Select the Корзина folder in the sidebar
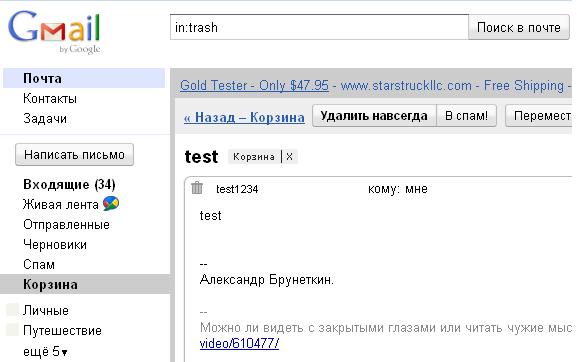Image resolution: width=577 pixels, height=362 pixels. pyautogui.click(x=85, y=284)
